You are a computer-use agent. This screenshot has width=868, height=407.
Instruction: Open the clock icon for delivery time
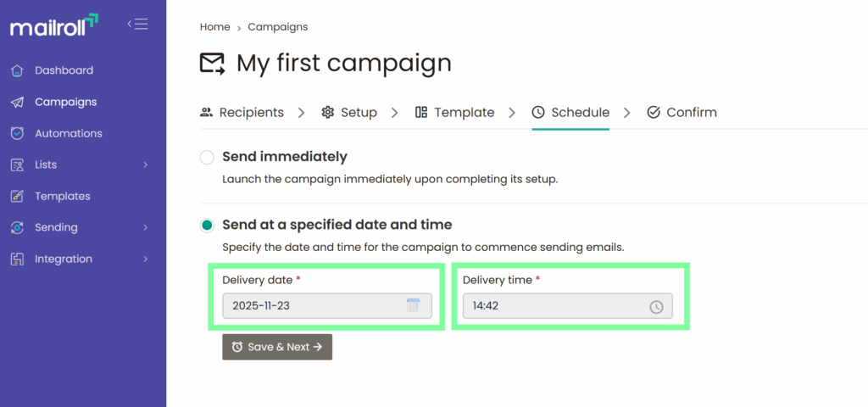pyautogui.click(x=656, y=307)
